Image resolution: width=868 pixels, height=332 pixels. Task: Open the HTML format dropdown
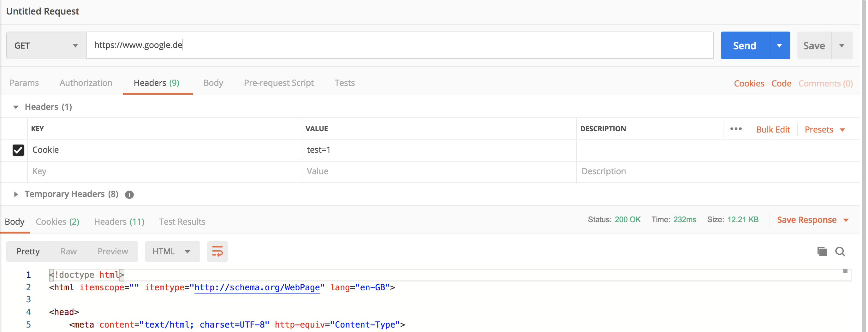point(172,252)
